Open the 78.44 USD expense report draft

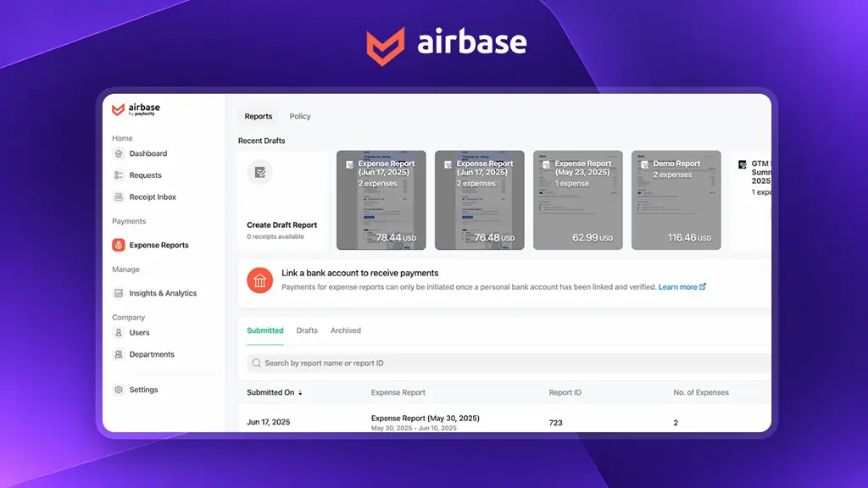coord(381,200)
